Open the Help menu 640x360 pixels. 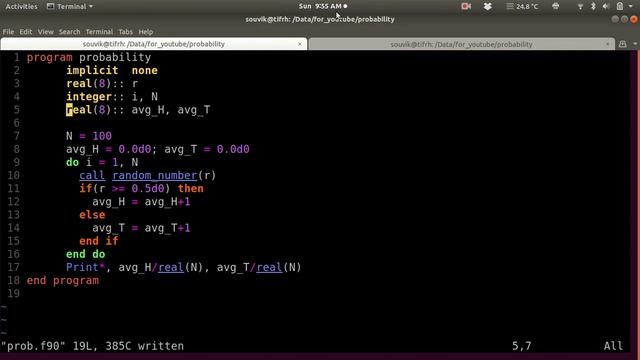pyautogui.click(x=146, y=31)
